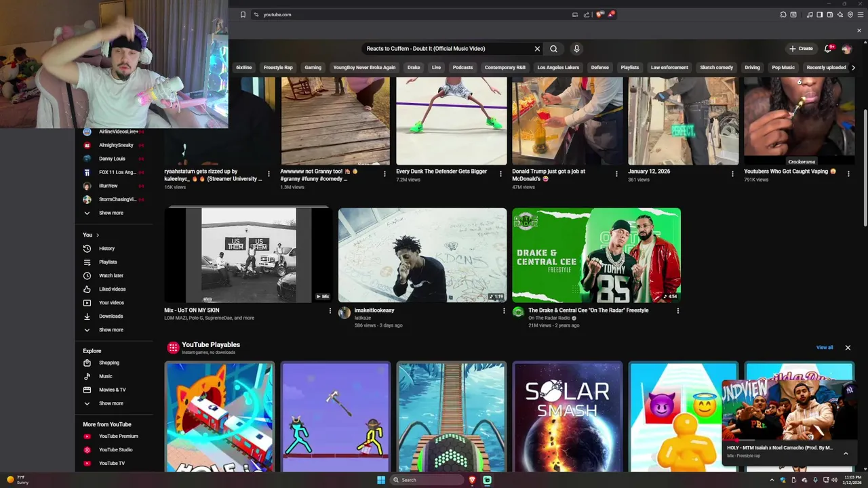View all YouTube Playables
Screen dimensions: 868x488
[x=825, y=348]
